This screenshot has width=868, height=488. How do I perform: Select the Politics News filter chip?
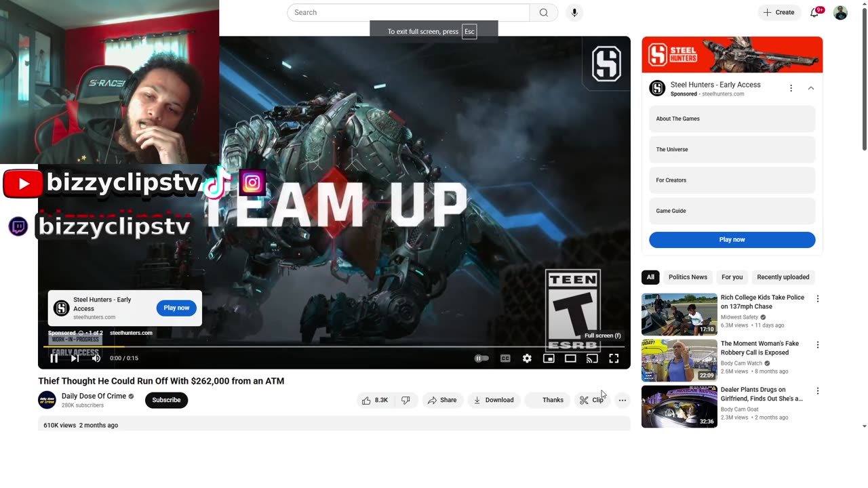[688, 277]
